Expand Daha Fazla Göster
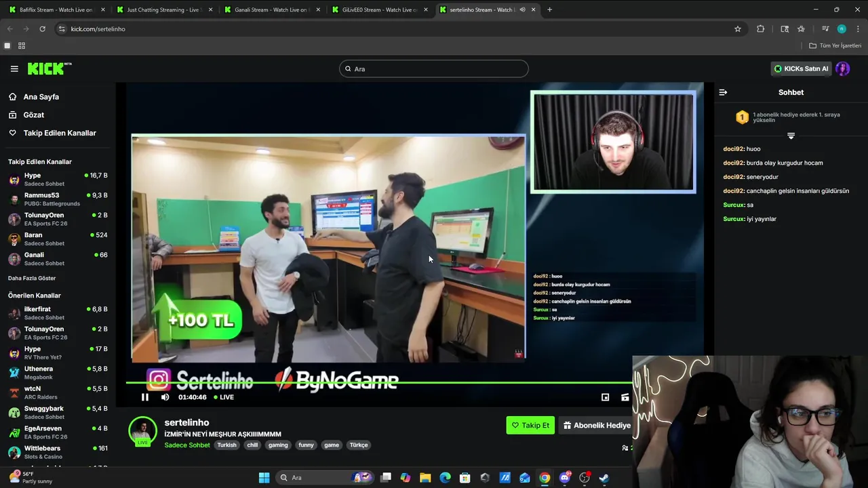Image resolution: width=868 pixels, height=488 pixels. (32, 278)
